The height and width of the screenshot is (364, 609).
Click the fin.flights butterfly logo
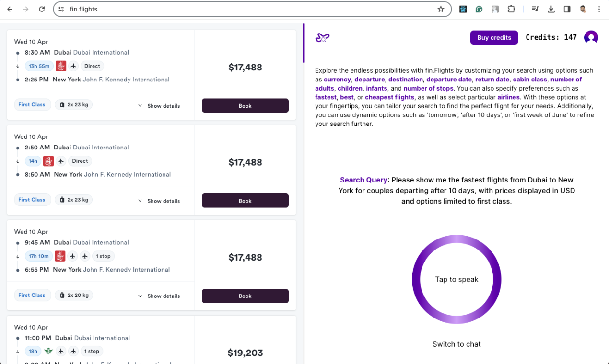[322, 37]
